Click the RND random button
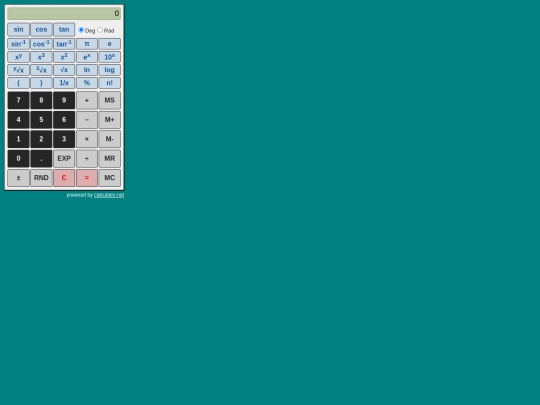 [41, 178]
